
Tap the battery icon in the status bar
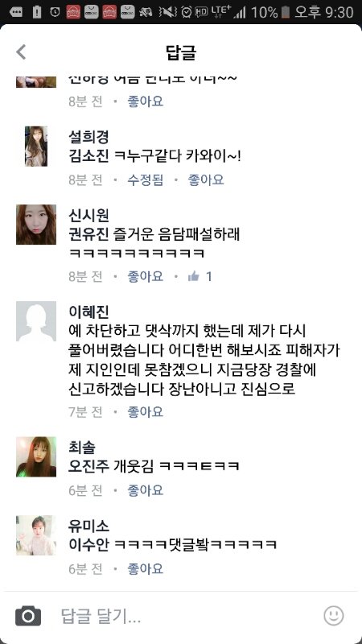(286, 12)
